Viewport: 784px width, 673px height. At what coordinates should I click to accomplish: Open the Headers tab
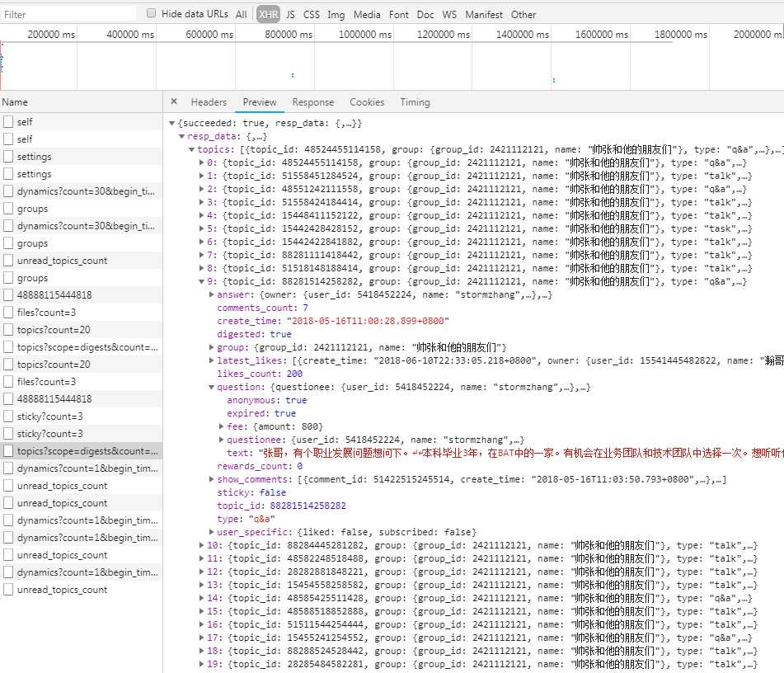click(209, 102)
